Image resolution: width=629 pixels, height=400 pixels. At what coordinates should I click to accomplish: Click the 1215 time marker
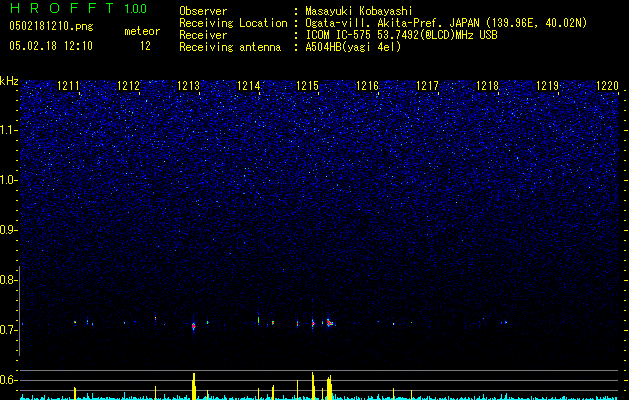coord(307,85)
